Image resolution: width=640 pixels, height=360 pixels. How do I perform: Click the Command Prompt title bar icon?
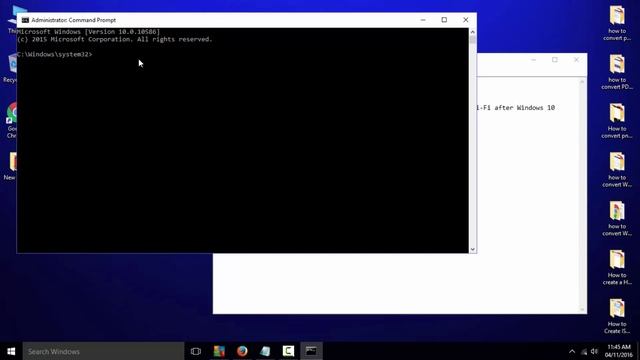(25, 20)
